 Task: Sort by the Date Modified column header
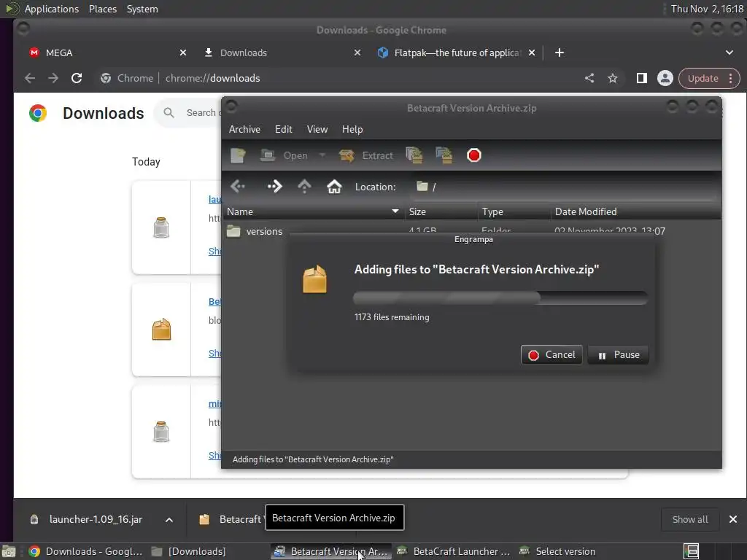point(635,211)
